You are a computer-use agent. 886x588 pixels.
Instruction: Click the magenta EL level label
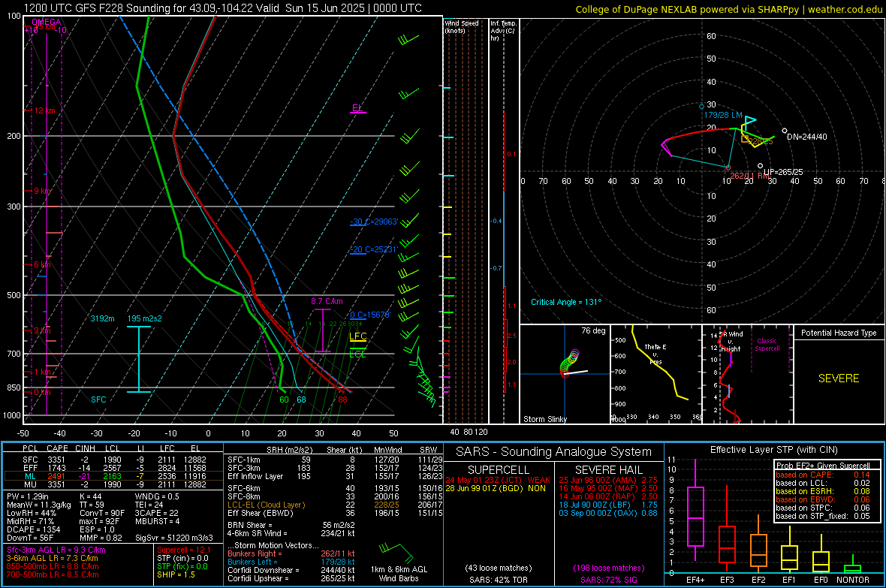(357, 107)
